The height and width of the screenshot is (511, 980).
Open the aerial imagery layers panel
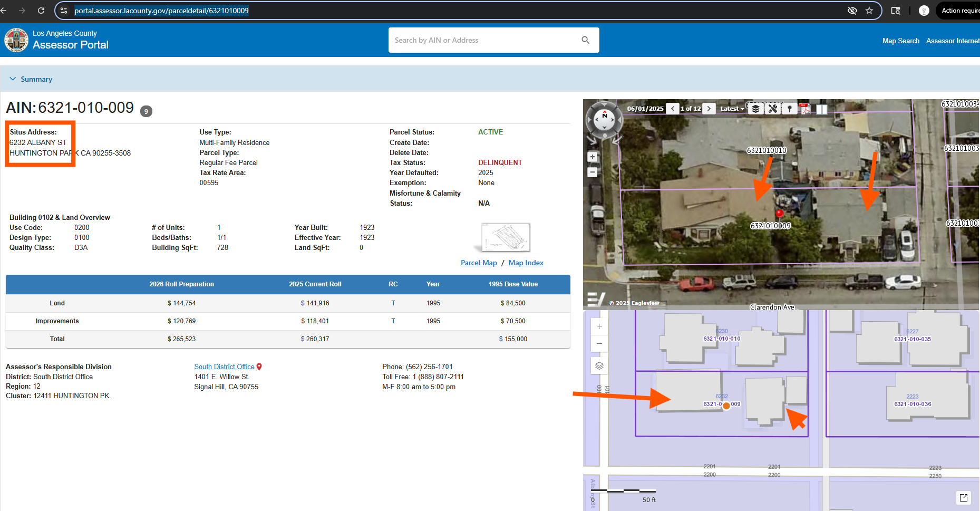coord(755,109)
